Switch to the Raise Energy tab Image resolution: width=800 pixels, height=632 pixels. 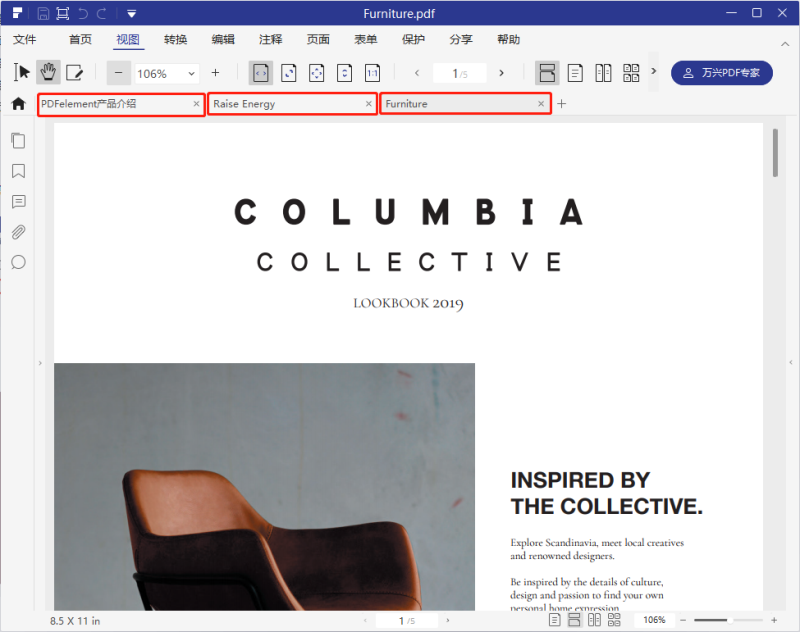tap(292, 104)
